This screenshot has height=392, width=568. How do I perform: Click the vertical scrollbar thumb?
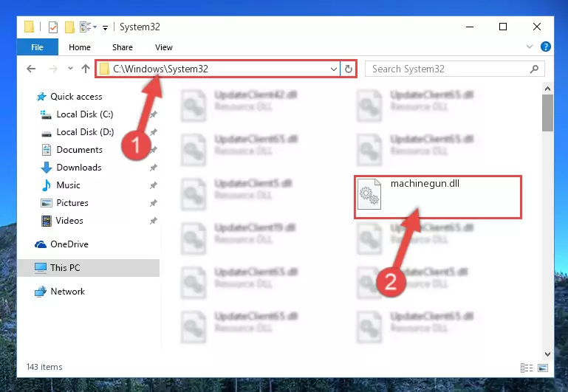pyautogui.click(x=547, y=113)
